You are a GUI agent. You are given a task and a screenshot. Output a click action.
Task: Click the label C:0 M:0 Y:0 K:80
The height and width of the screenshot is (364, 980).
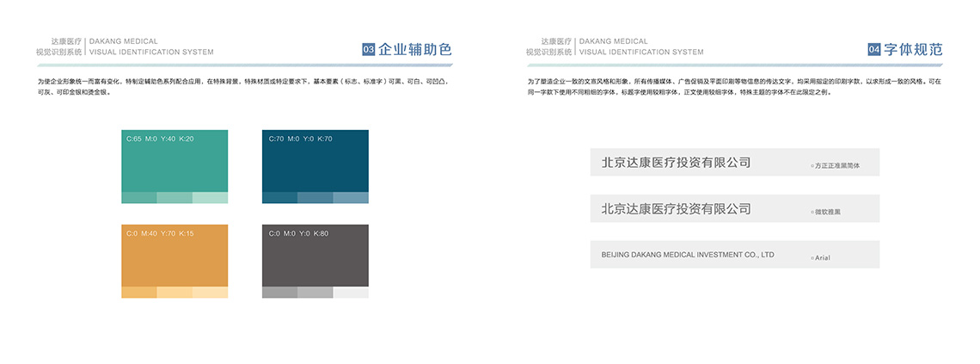tap(299, 233)
